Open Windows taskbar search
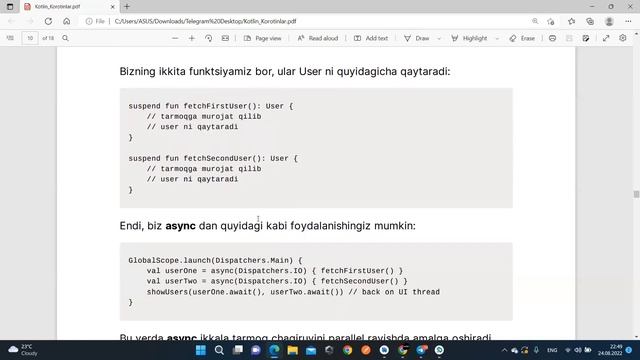The image size is (640, 360). click(219, 350)
